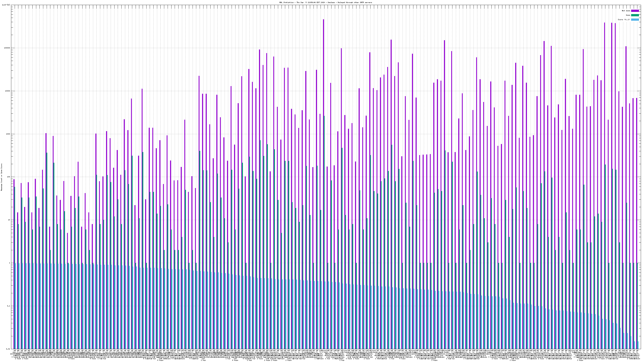Click the word 'Useless' in chart title
The width and height of the screenshot is (644, 362).
click(331, 2)
